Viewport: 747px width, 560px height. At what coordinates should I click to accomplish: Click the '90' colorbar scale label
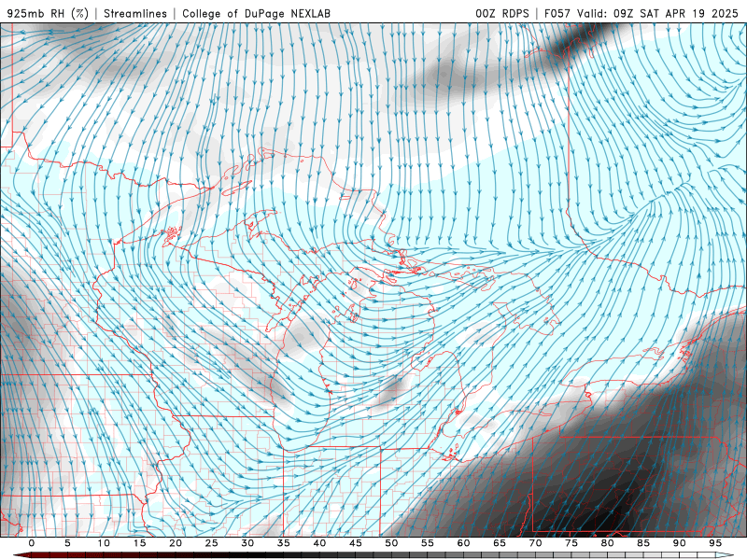[680, 543]
